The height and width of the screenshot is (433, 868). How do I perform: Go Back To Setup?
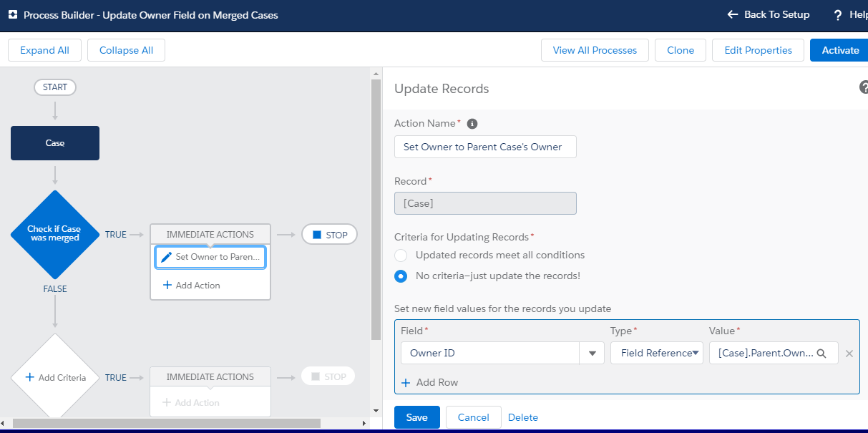tap(769, 14)
